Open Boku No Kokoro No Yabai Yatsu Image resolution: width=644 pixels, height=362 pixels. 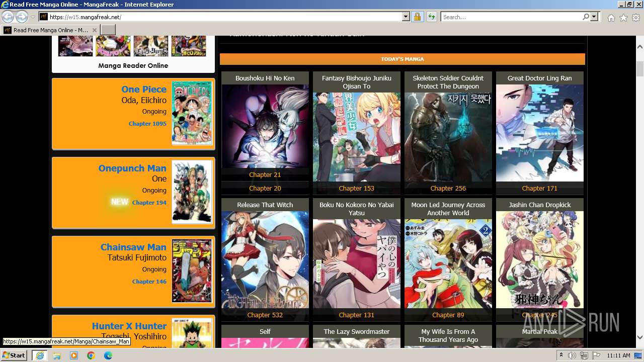(357, 209)
